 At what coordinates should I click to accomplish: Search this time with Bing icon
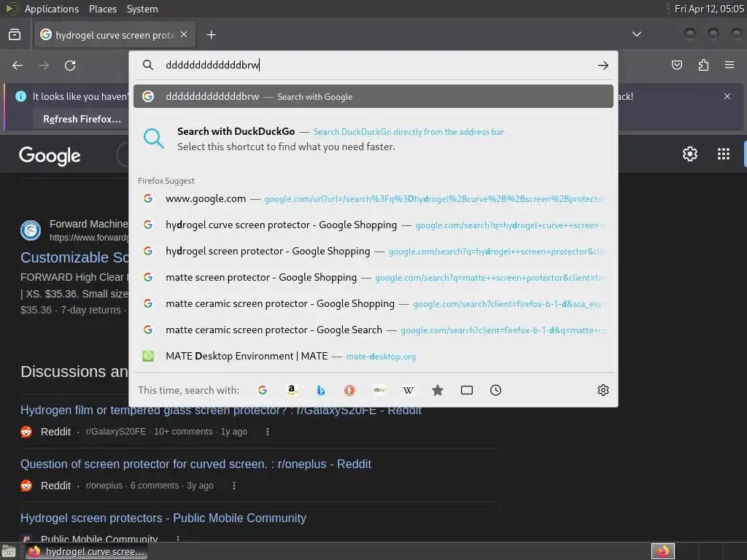point(321,391)
